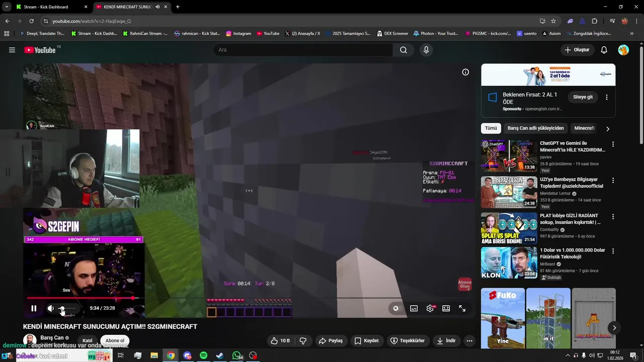The image size is (644, 362).
Task: Open a new browser tab
Action: click(178, 7)
